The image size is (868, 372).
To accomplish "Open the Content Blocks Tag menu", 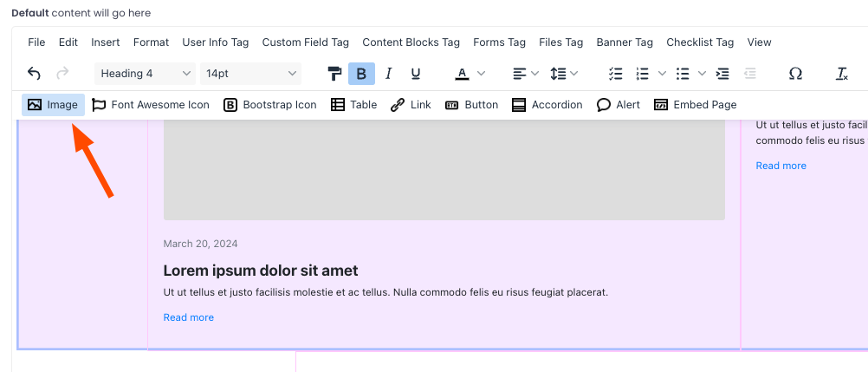I will (x=411, y=42).
